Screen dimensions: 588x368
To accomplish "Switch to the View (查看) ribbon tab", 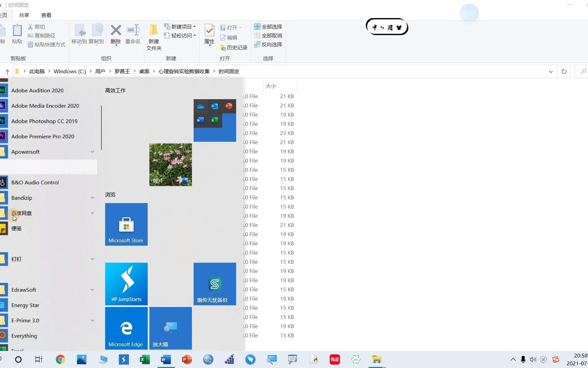I will point(46,15).
